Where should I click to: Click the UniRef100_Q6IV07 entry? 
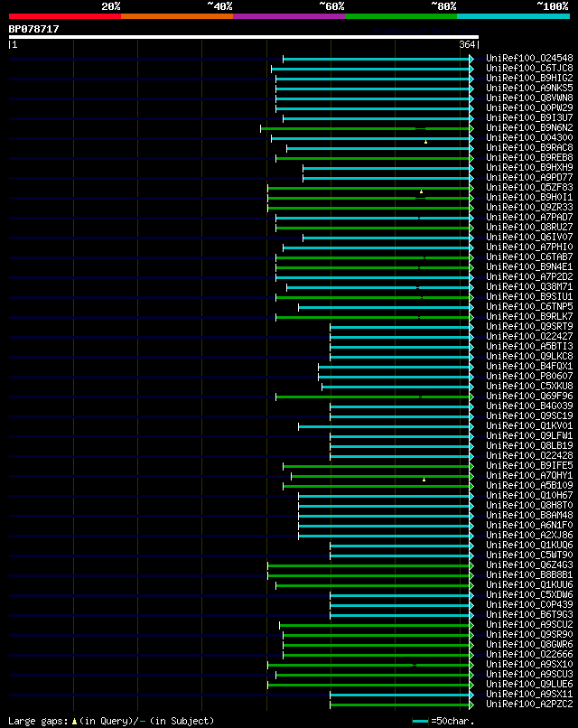click(x=529, y=237)
